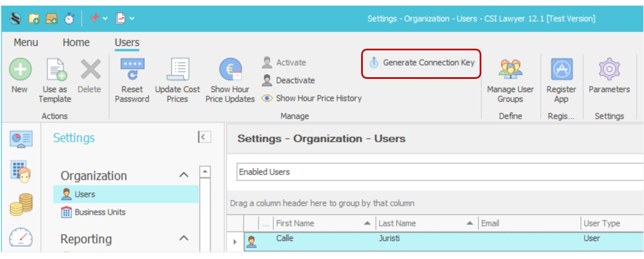Collapse the Organization section
Image resolution: width=644 pixels, height=259 pixels.
(x=183, y=176)
